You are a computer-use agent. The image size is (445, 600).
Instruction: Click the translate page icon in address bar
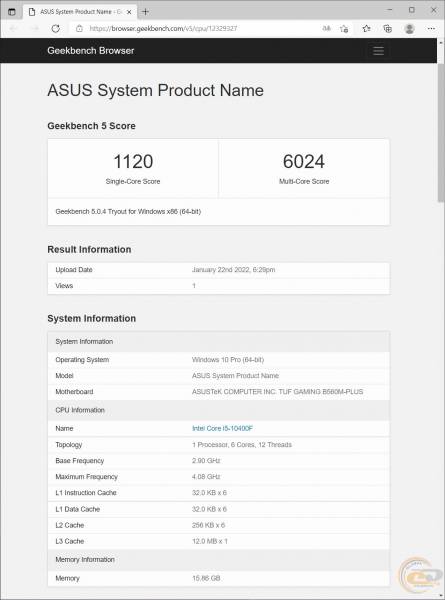[326, 29]
